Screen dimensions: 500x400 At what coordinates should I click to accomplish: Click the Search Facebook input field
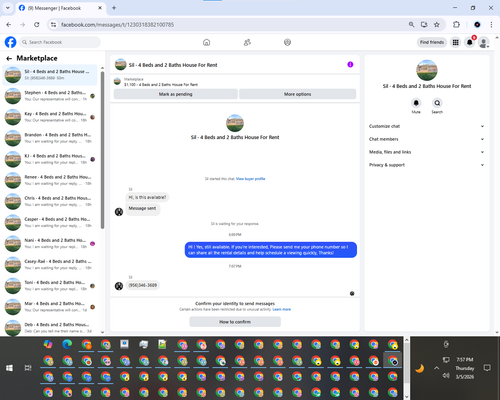tap(60, 42)
